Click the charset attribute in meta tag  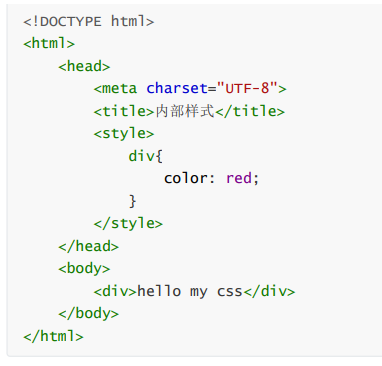tap(177, 88)
